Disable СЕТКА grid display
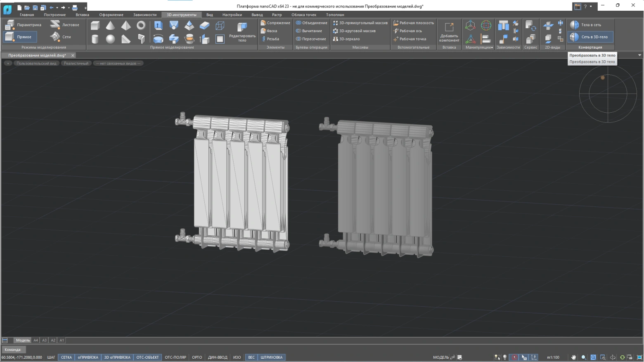The width and height of the screenshot is (644, 362). click(x=66, y=357)
